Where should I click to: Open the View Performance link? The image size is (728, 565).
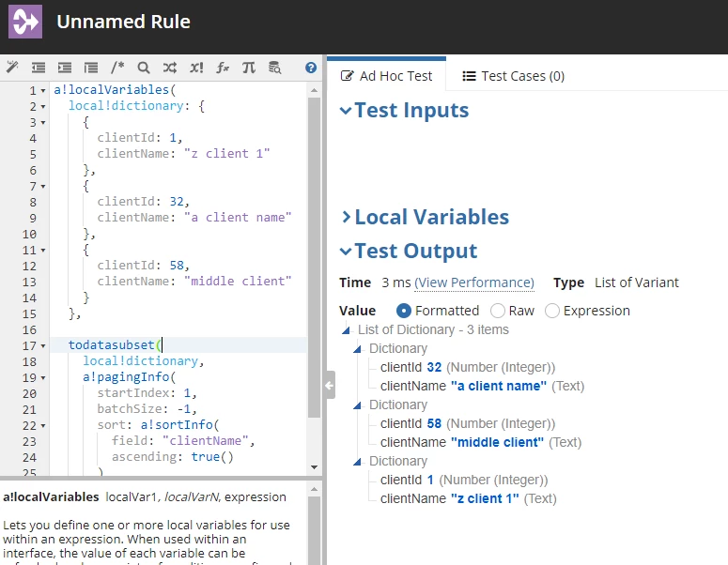pyautogui.click(x=474, y=282)
